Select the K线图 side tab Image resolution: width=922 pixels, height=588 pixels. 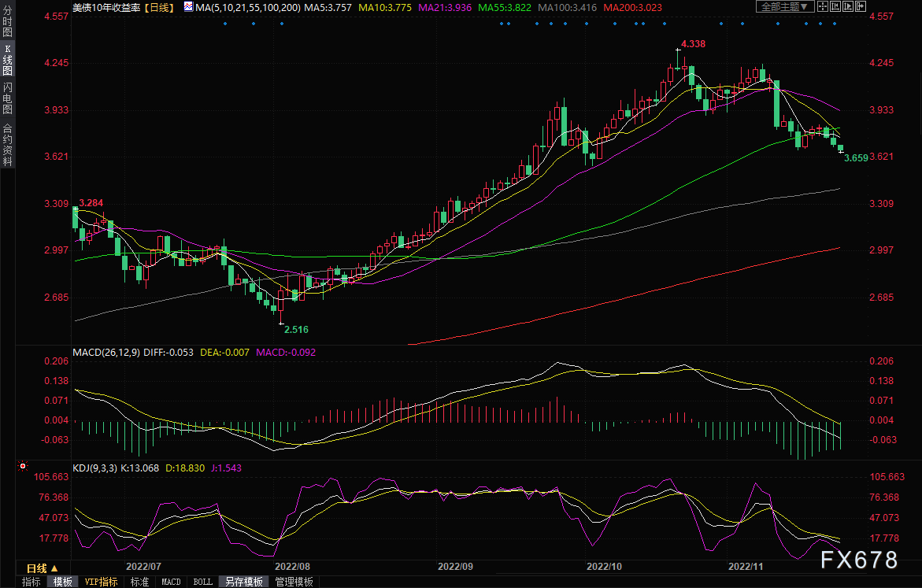click(x=7, y=65)
